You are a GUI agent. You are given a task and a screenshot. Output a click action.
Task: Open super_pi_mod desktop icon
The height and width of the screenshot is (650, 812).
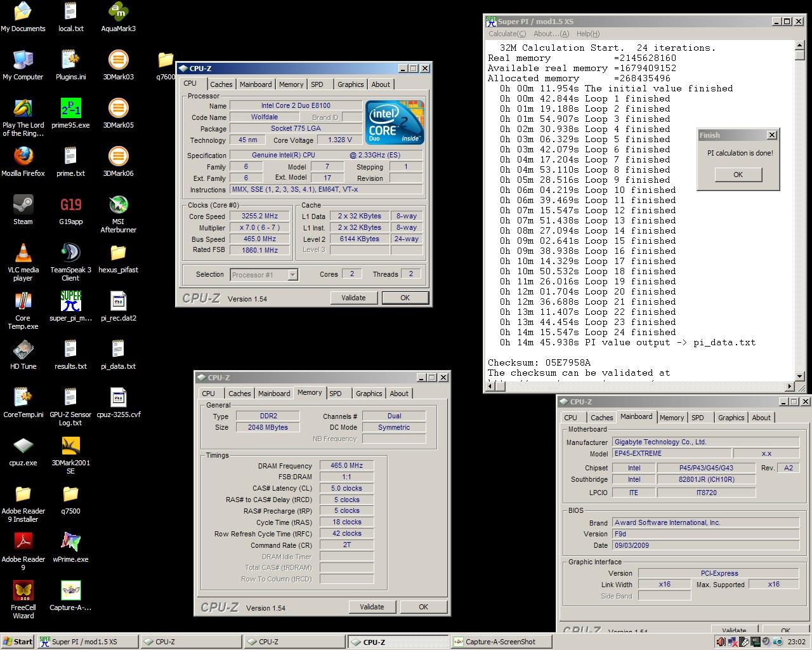pyautogui.click(x=70, y=307)
